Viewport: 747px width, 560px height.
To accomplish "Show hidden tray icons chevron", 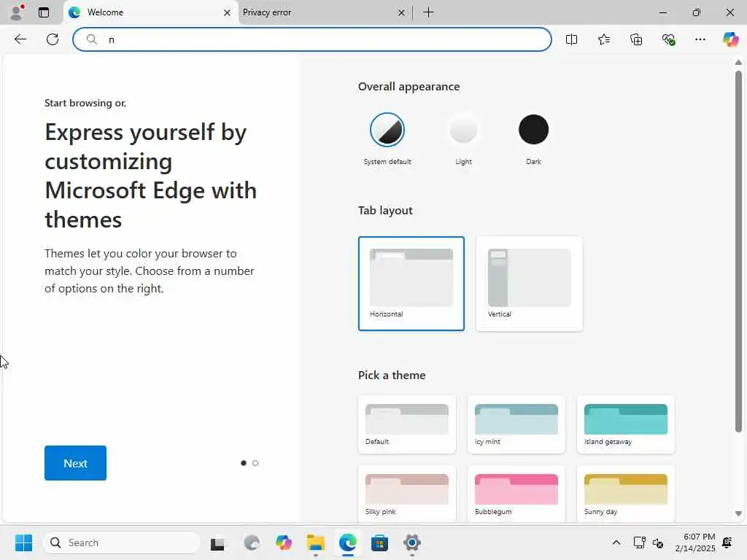I will pos(616,542).
